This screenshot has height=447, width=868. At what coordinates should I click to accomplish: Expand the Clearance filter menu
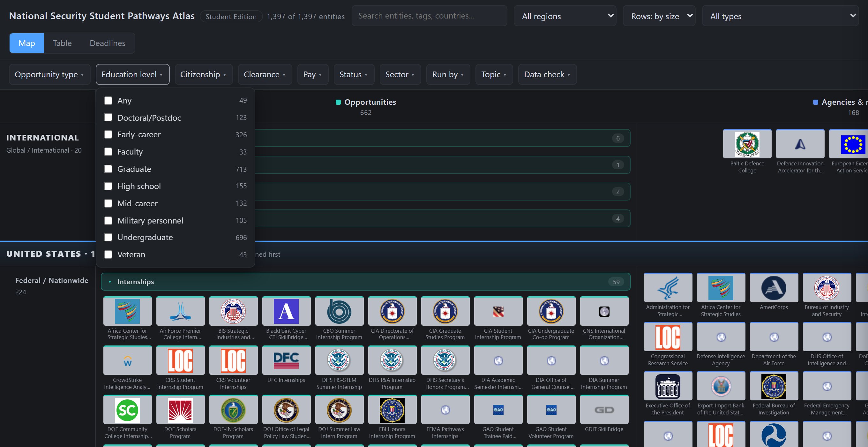tap(265, 74)
